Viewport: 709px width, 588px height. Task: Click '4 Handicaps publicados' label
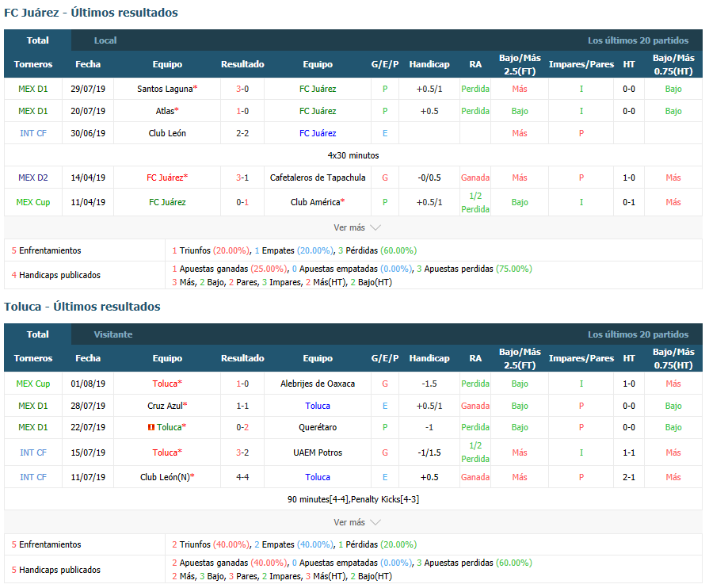(56, 275)
